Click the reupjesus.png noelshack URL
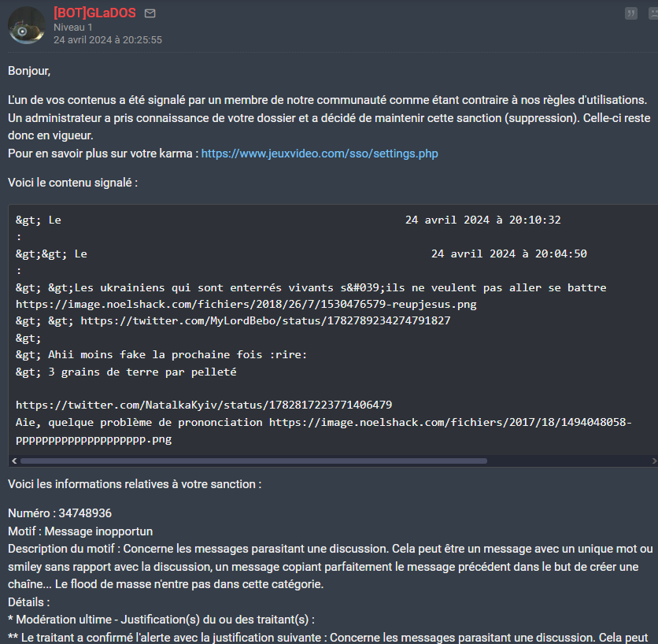This screenshot has height=644, width=658. (x=246, y=304)
